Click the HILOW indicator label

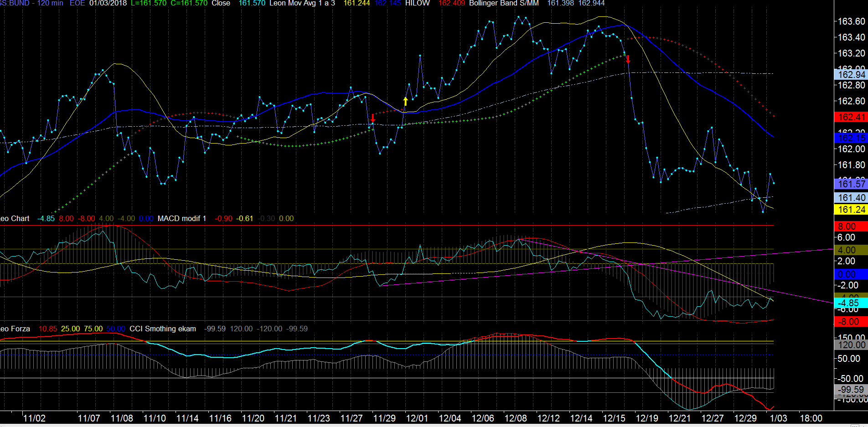pos(417,3)
